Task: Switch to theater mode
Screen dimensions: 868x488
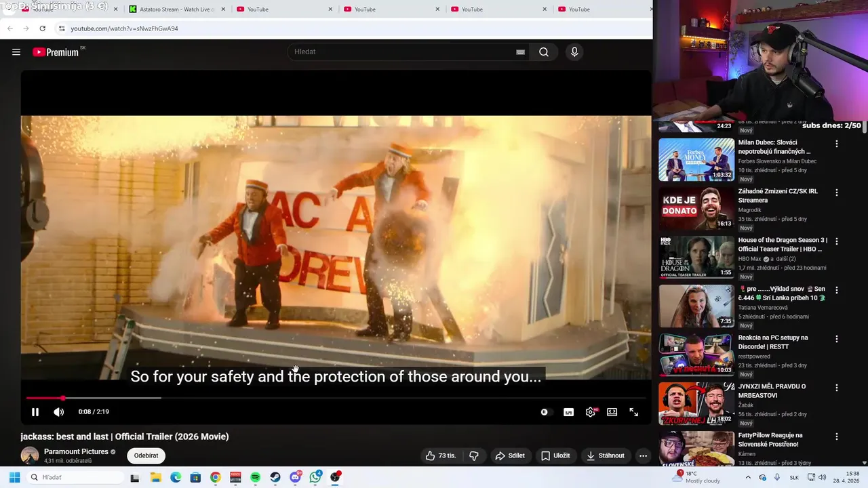Action: [612, 412]
